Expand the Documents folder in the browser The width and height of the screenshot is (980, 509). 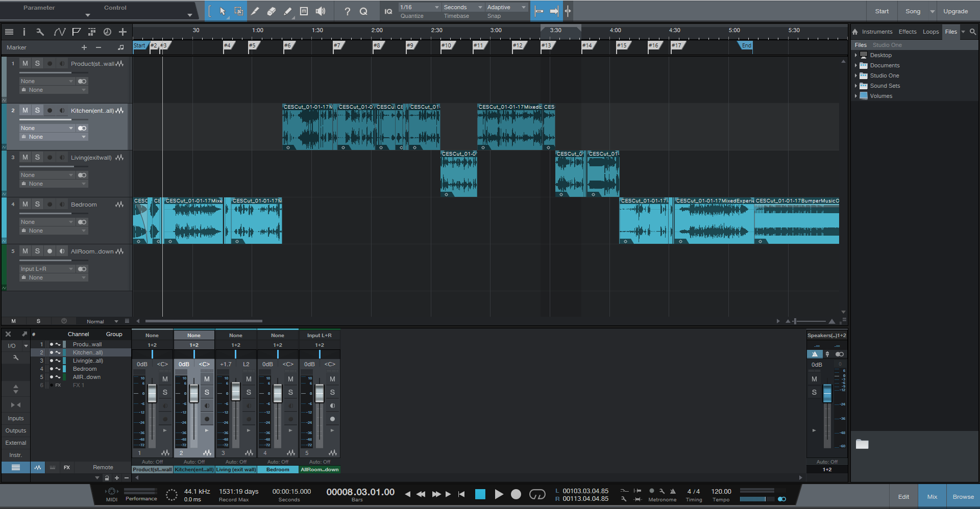click(x=857, y=65)
